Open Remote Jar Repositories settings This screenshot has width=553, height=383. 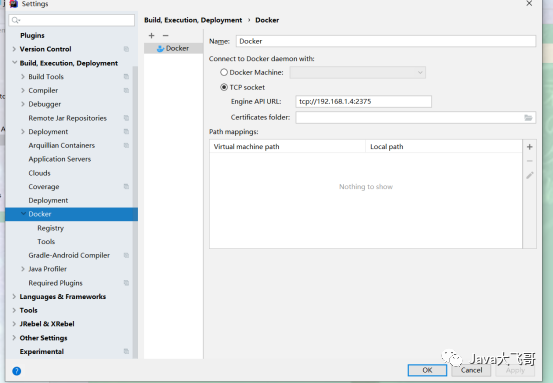point(67,118)
